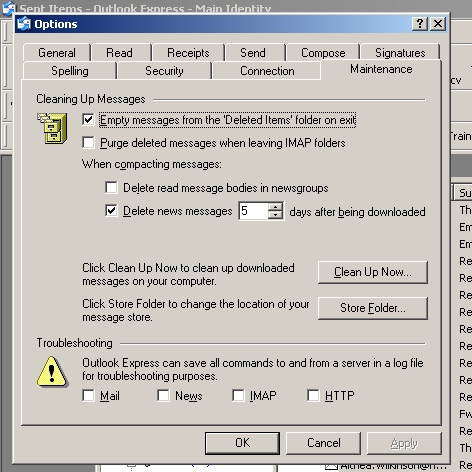Check Delete read message bodies in newsgroups
This screenshot has height=472, width=472.
111,187
